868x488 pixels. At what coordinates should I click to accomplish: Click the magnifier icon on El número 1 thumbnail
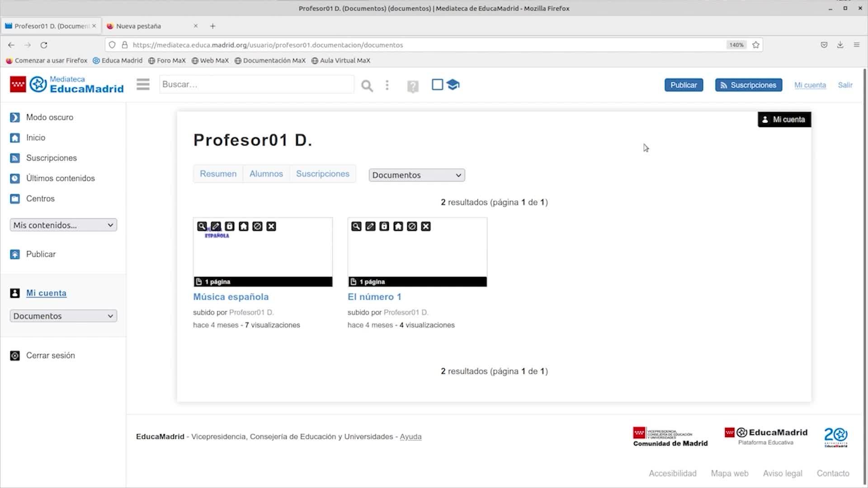coord(356,226)
